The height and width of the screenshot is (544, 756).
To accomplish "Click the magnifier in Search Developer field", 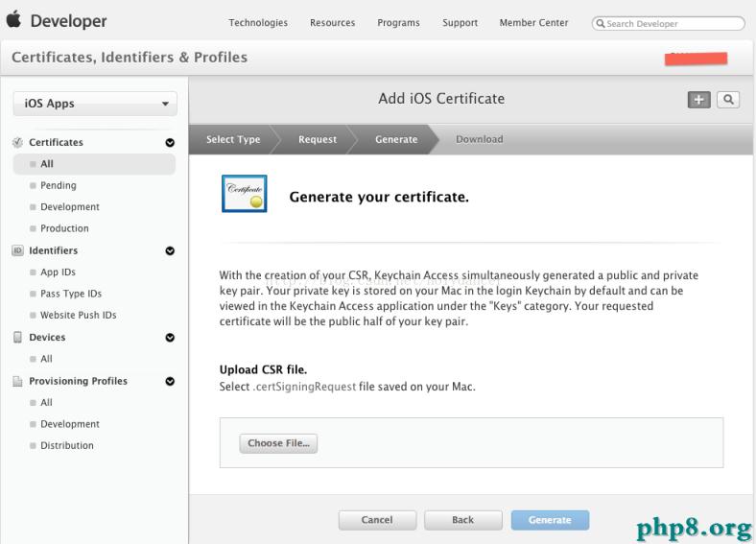I will (x=601, y=23).
